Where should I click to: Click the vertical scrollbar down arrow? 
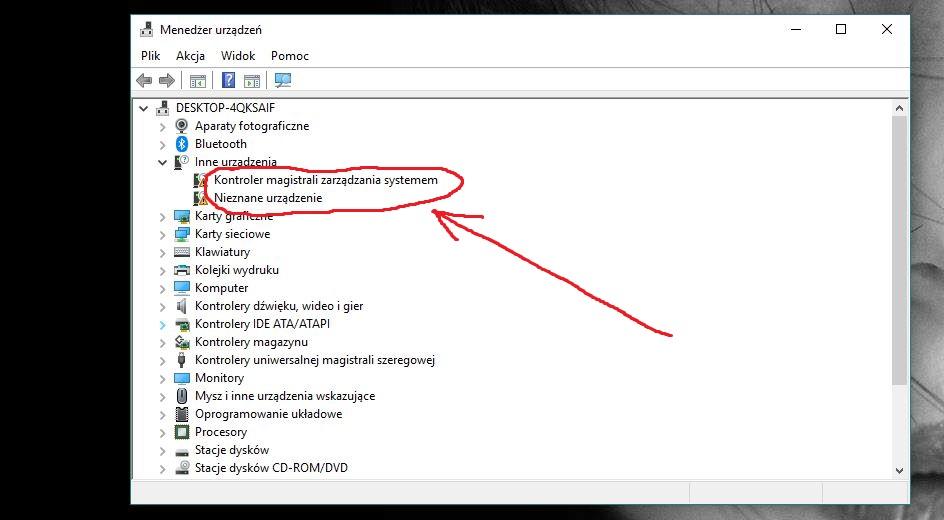pyautogui.click(x=900, y=469)
